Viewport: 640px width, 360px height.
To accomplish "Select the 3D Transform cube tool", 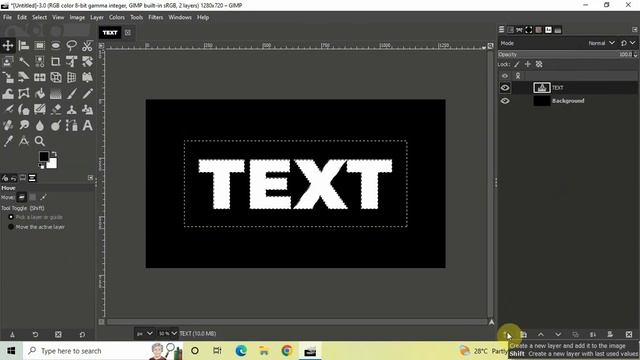I will point(56,77).
